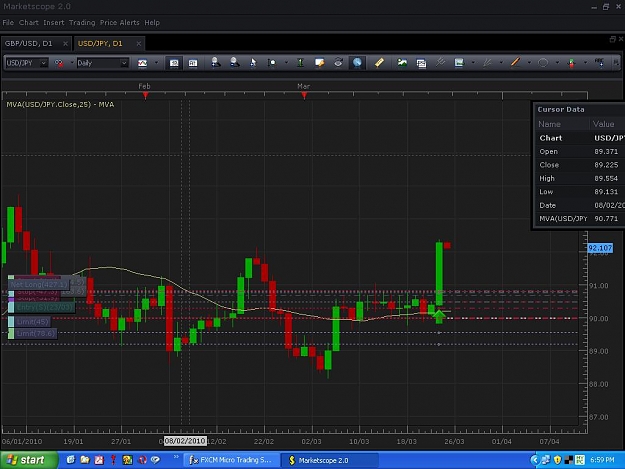Click the Marketscope 2.0 taskbar button
Screen dimensions: 625x469
pyautogui.click(x=329, y=460)
